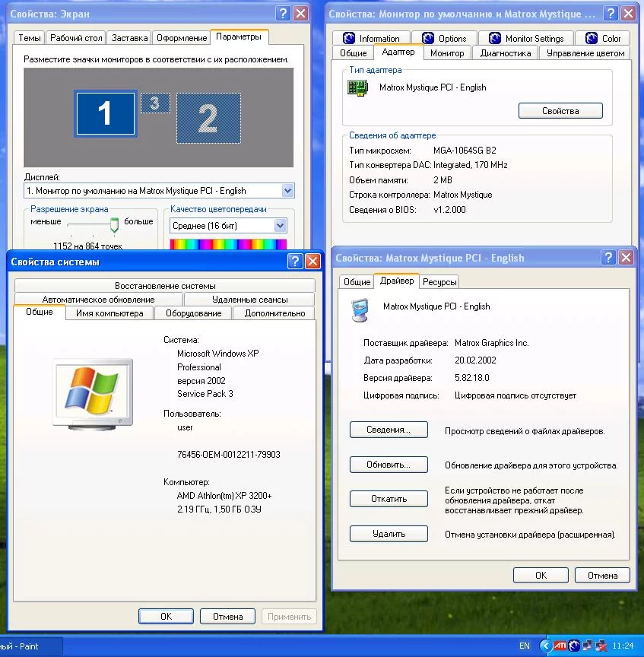Image resolution: width=644 pixels, height=657 pixels.
Task: Switch to Общие tab in Matrox driver window
Action: 357,282
